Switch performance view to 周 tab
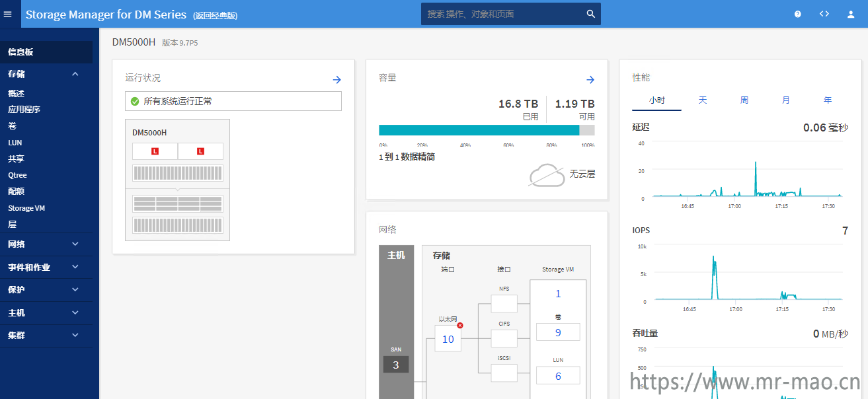The width and height of the screenshot is (868, 399). click(744, 100)
